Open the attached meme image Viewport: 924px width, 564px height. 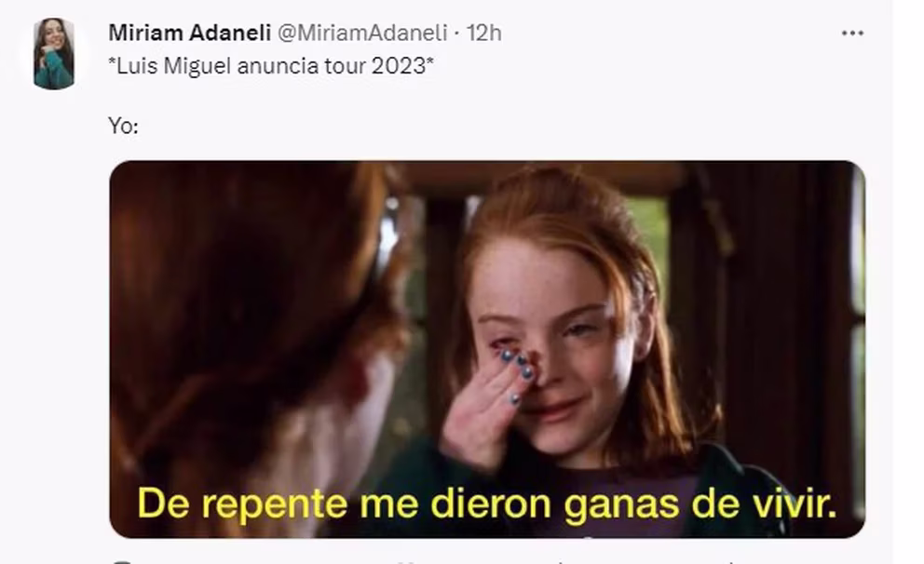coord(487,349)
